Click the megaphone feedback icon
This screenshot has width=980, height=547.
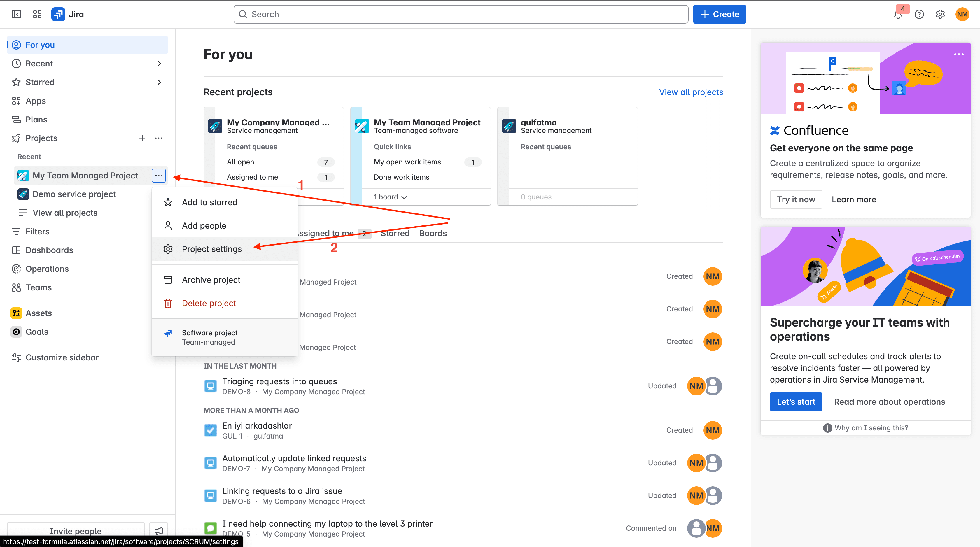pyautogui.click(x=159, y=531)
